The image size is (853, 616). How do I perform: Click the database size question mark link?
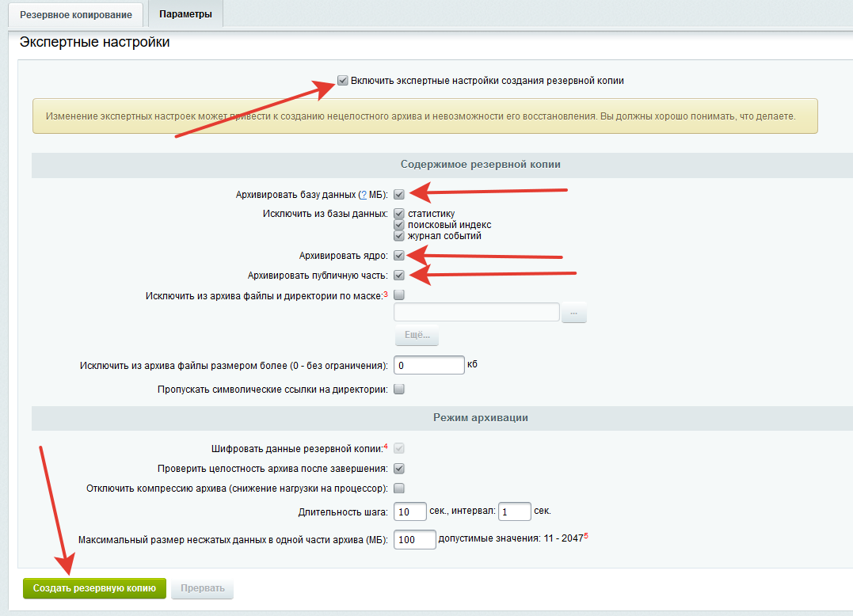362,195
